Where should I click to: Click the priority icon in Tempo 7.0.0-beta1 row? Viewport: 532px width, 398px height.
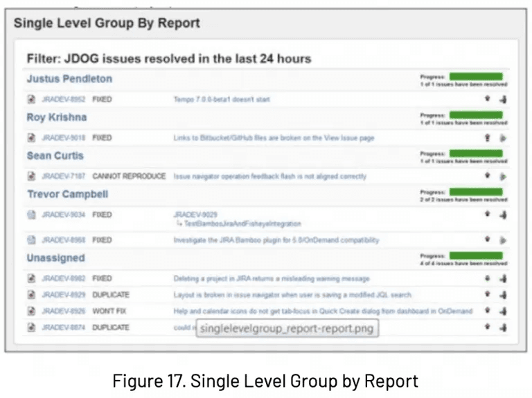pos(487,99)
